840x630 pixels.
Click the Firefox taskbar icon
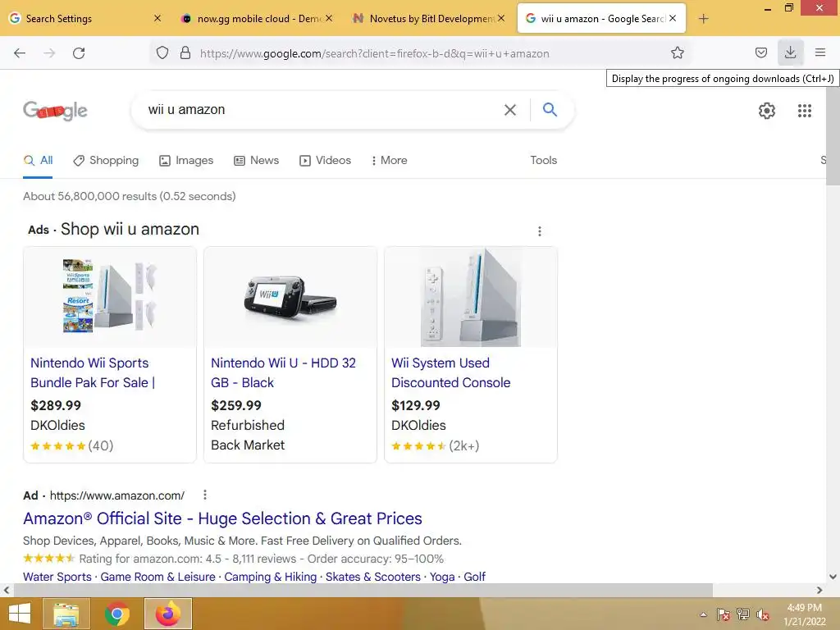(x=167, y=614)
